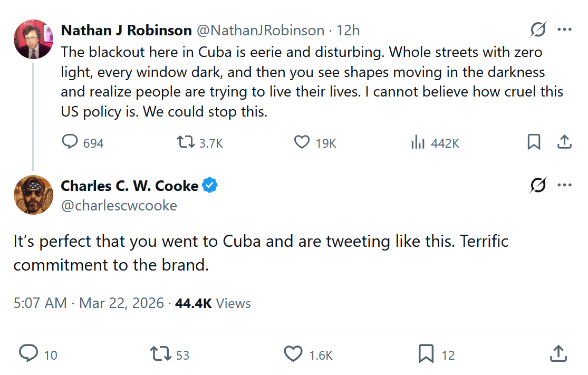
Task: Like Nathan J Robinson's tweet
Action: click(x=302, y=142)
